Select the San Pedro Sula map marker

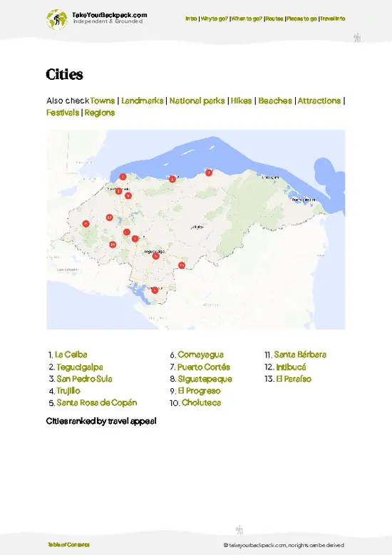click(118, 191)
